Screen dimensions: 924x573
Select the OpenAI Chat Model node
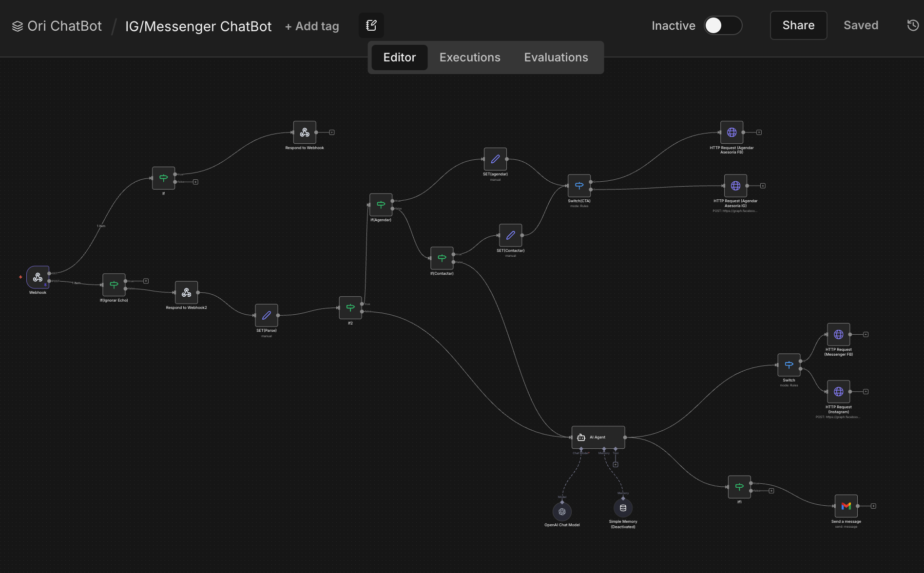click(562, 511)
